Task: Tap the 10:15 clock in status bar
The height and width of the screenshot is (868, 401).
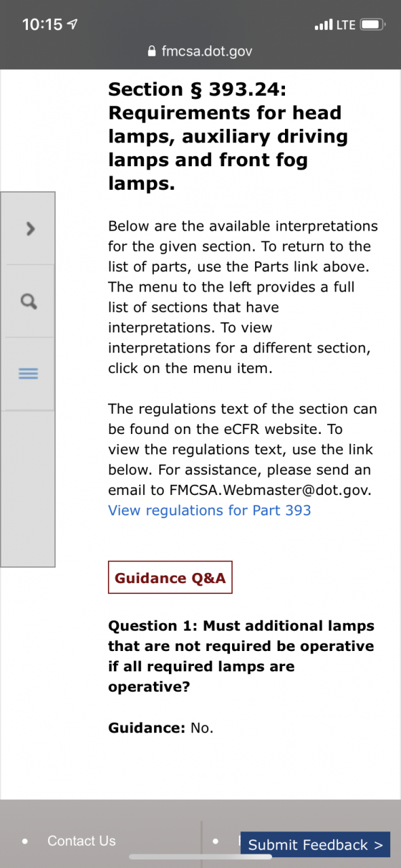Action: (42, 24)
